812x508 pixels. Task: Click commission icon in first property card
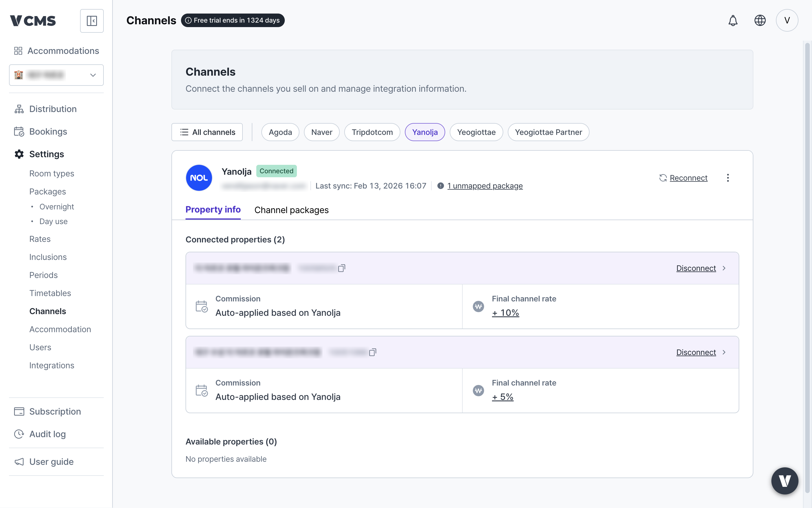(x=202, y=306)
